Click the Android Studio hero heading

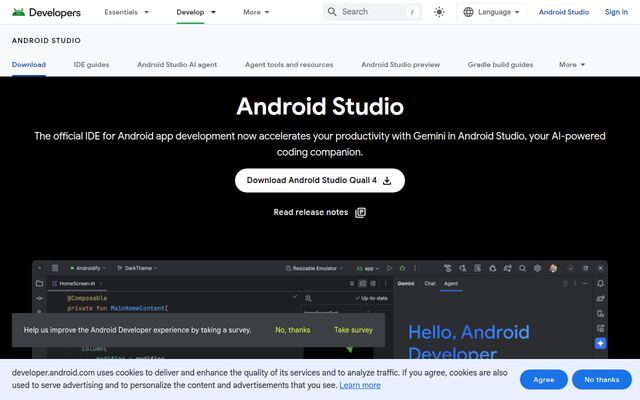[320, 106]
